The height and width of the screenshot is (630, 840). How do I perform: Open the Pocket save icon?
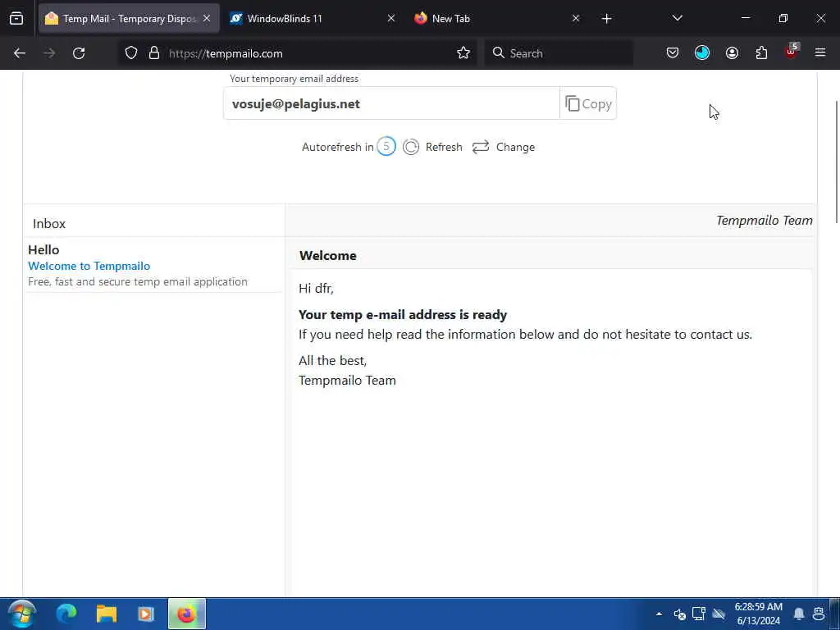[673, 53]
